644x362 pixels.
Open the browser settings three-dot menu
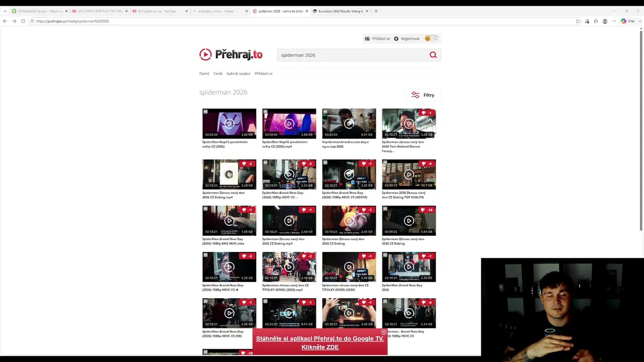pyautogui.click(x=614, y=21)
